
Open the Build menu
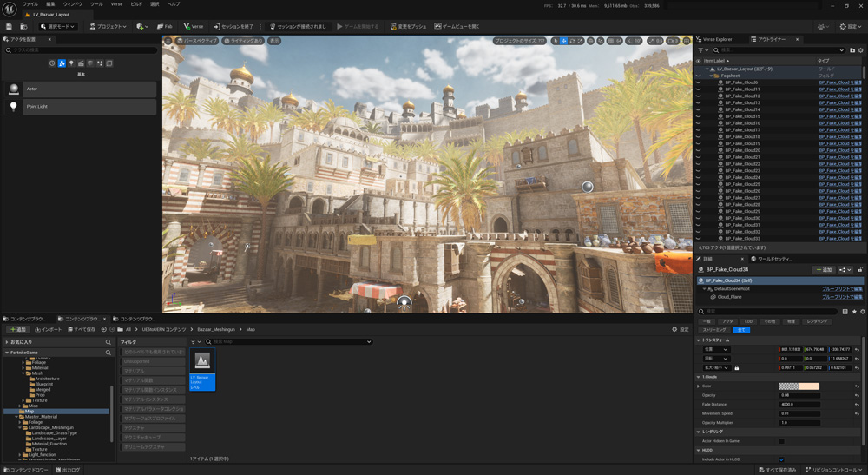click(136, 3)
